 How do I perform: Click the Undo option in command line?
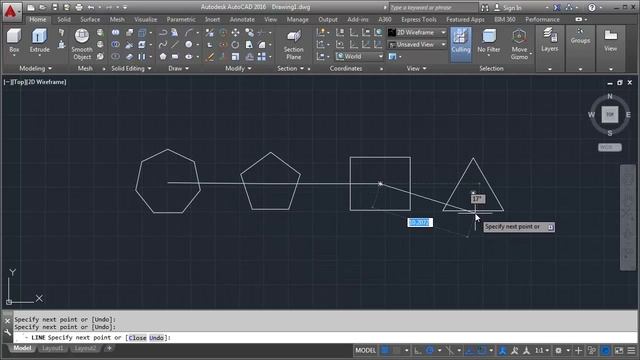(x=156, y=338)
